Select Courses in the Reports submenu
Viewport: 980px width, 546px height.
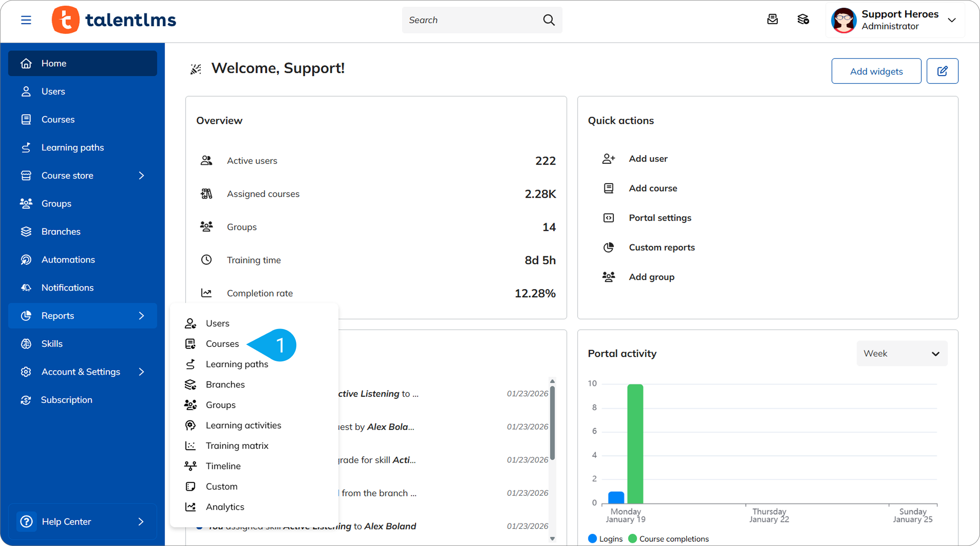[222, 344]
